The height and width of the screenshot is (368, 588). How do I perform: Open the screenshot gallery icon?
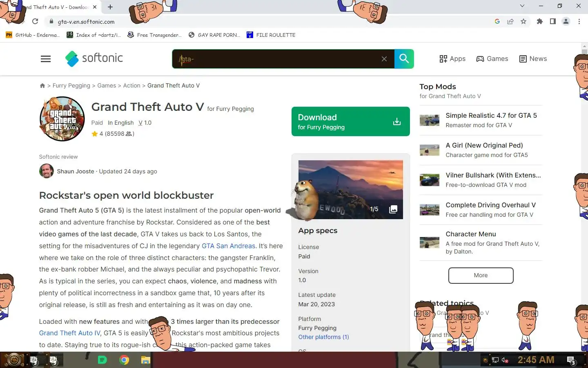(393, 209)
